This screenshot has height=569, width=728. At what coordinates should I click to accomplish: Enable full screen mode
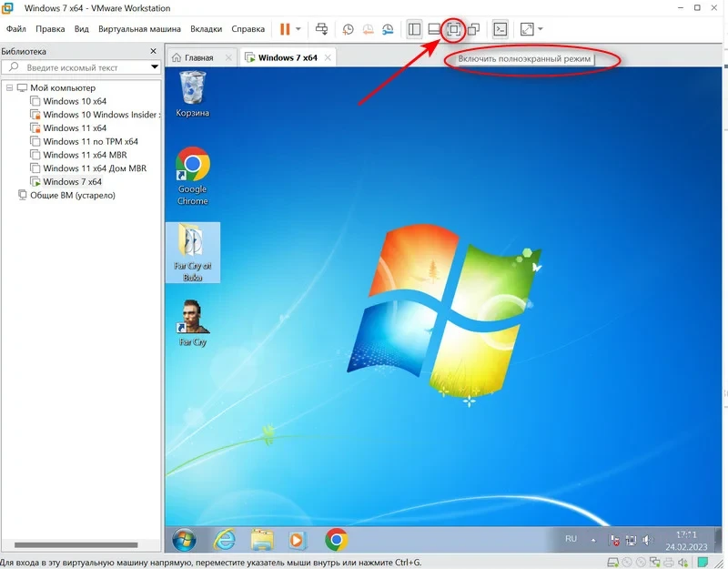click(453, 29)
